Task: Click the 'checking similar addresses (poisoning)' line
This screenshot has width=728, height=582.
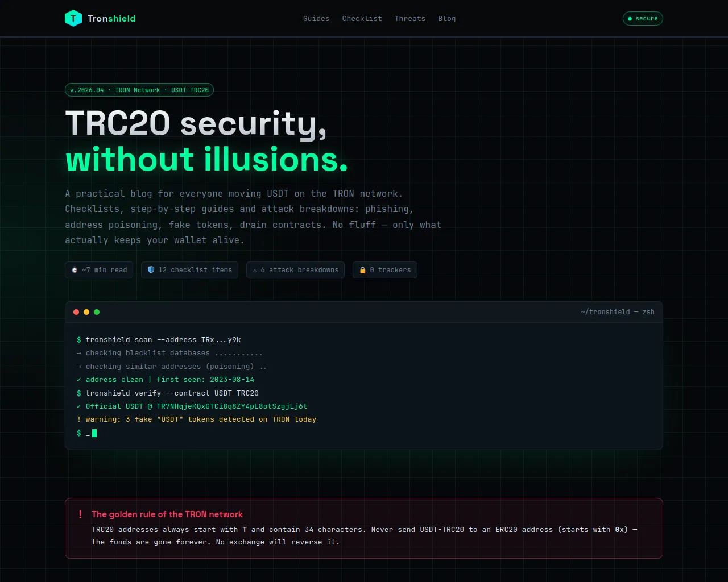Action: pyautogui.click(x=172, y=367)
